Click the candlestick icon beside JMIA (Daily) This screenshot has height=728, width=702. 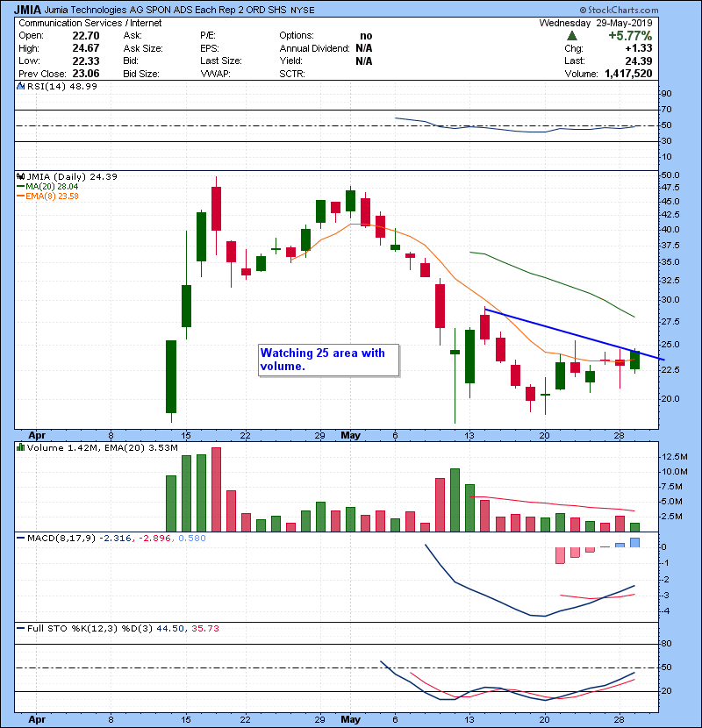pos(20,176)
